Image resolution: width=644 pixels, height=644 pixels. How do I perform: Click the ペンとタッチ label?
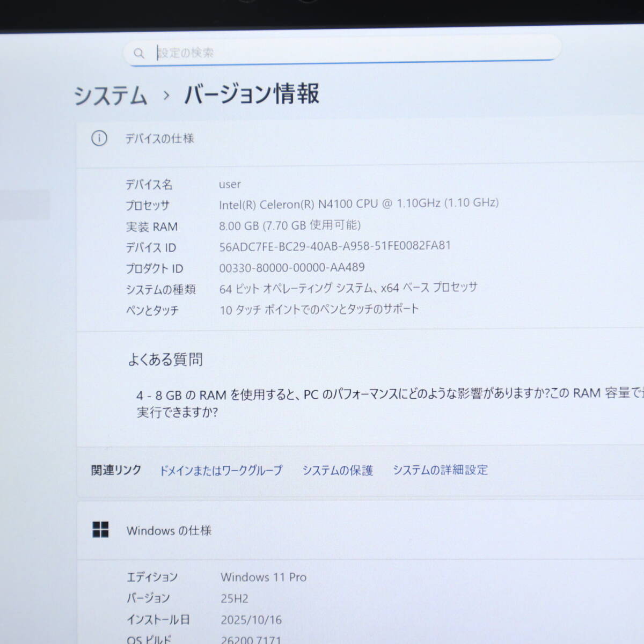click(x=152, y=310)
